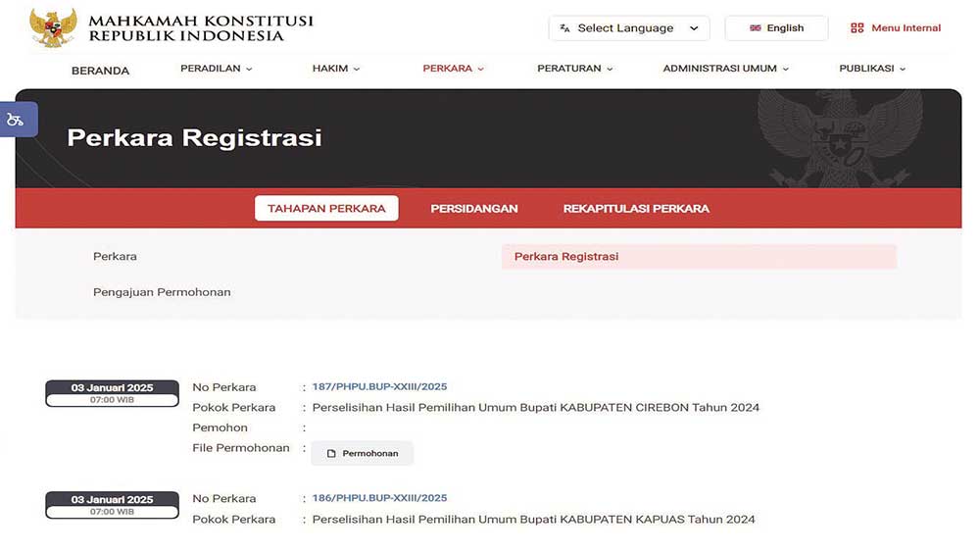The height and width of the screenshot is (552, 980).
Task: Open case 186/PHPU.BUP-XXIII/2025 link
Action: click(x=379, y=498)
